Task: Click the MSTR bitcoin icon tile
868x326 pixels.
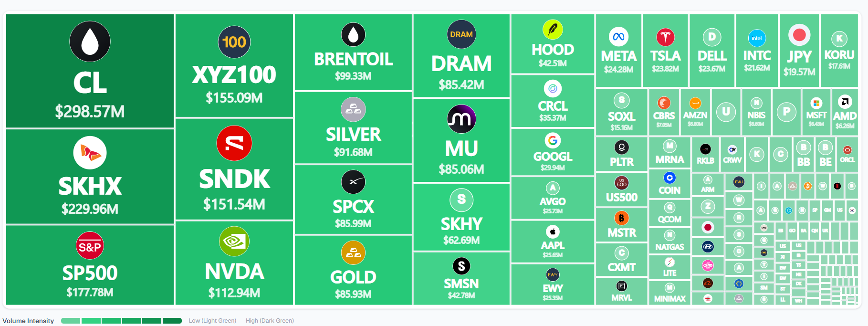Action: tap(621, 224)
